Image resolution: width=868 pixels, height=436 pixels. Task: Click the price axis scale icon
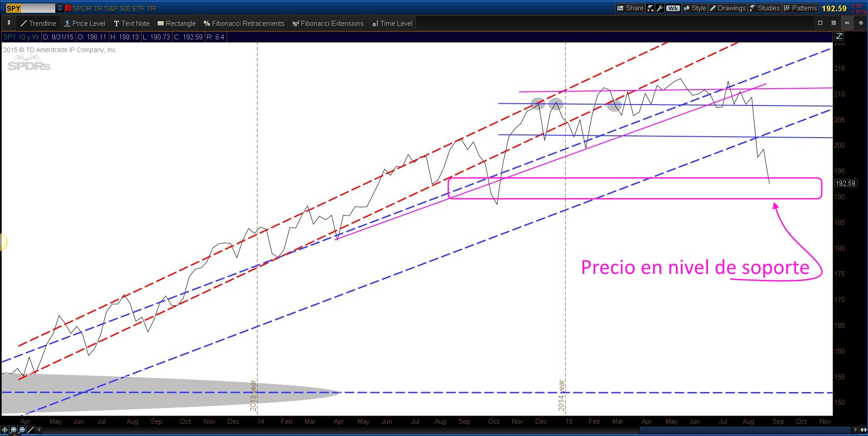[x=839, y=36]
